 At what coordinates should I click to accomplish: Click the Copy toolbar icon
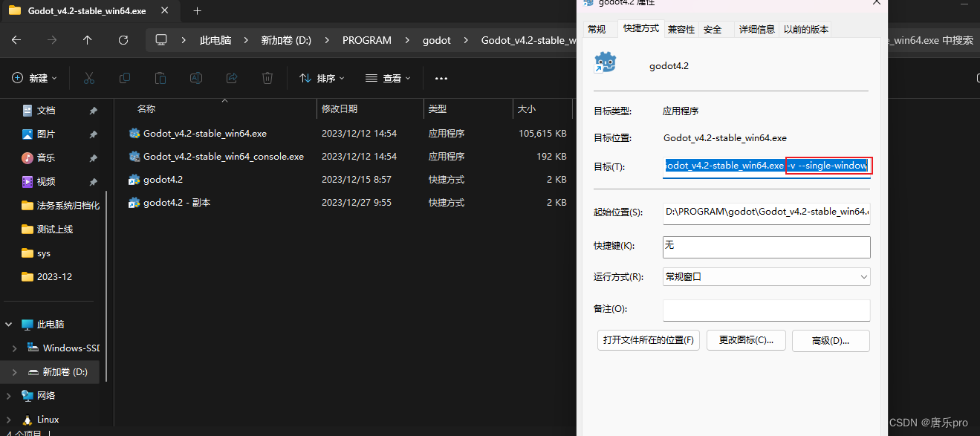[x=125, y=78]
